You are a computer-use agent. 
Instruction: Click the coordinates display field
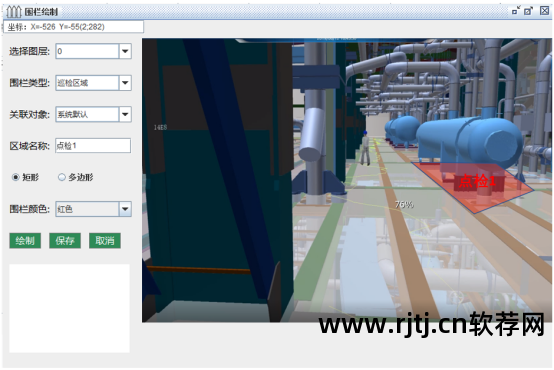pyautogui.click(x=73, y=27)
